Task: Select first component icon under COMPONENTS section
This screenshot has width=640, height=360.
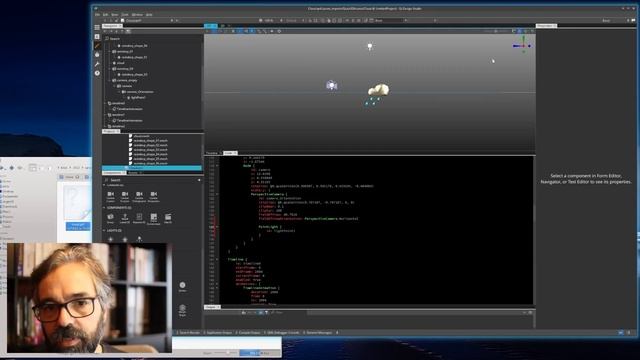Action: (x=111, y=218)
